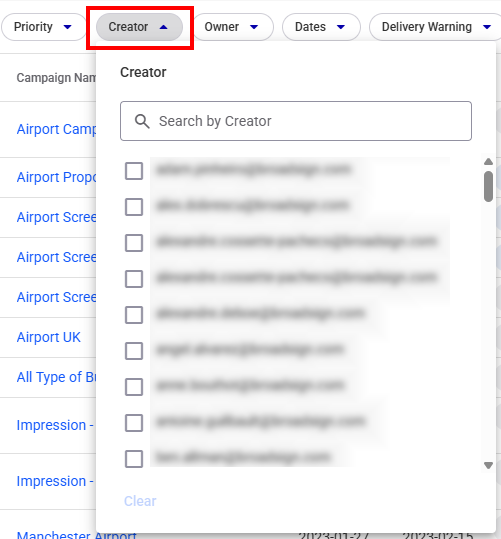Click the scrollbar up arrow in creator list
The height and width of the screenshot is (539, 501).
pos(488,162)
